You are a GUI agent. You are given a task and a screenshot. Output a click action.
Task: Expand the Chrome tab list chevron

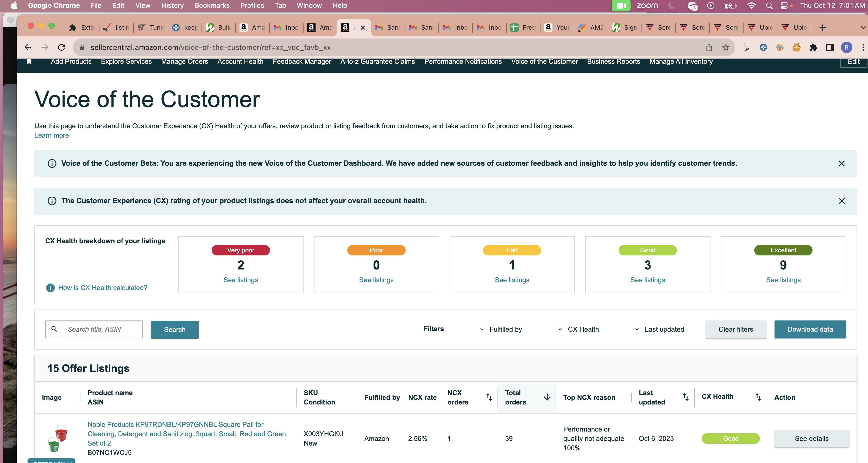[x=863, y=28]
